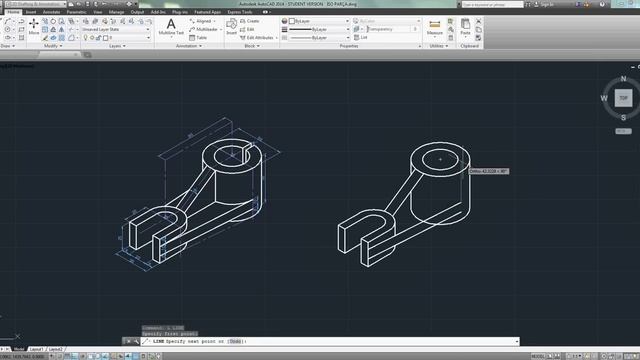Image resolution: width=640 pixels, height=360 pixels.
Task: Close the command line with its X
Action: [x=128, y=341]
